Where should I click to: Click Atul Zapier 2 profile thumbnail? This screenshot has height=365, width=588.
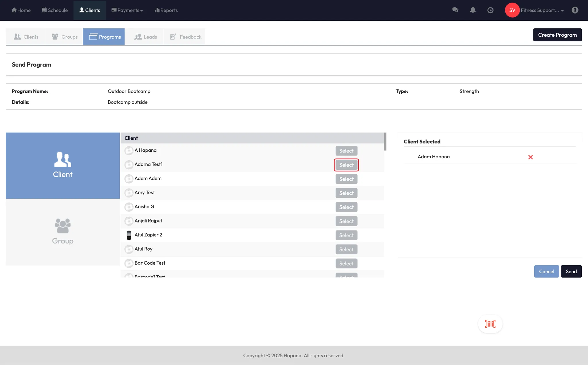tap(129, 235)
